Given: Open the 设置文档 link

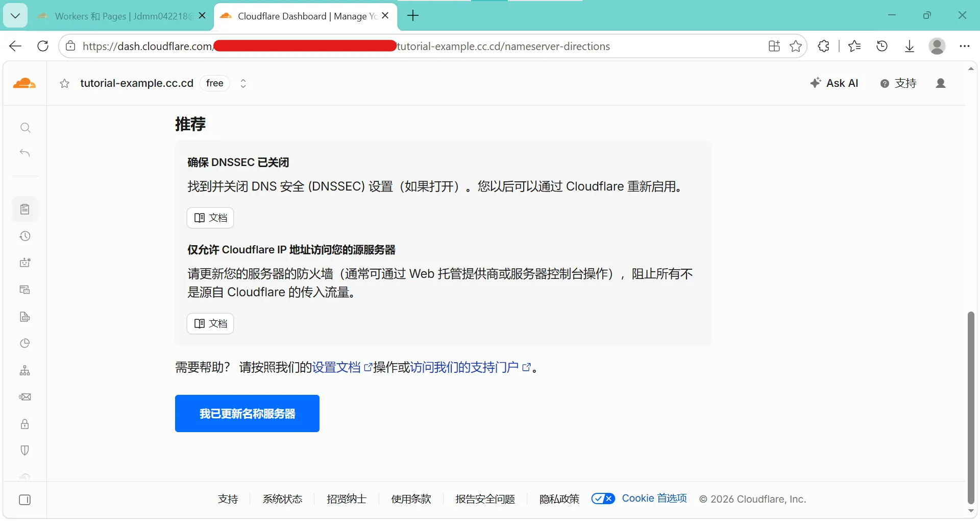Looking at the screenshot, I should [x=342, y=367].
